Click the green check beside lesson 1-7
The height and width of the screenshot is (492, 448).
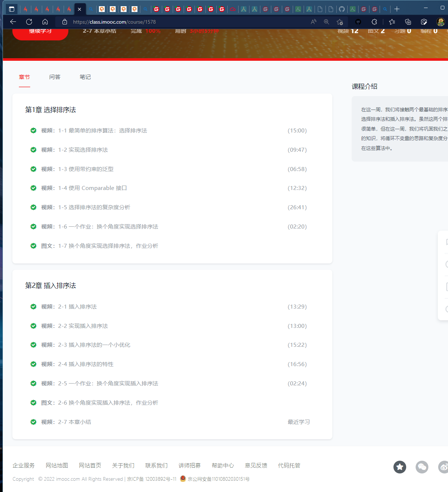33,246
